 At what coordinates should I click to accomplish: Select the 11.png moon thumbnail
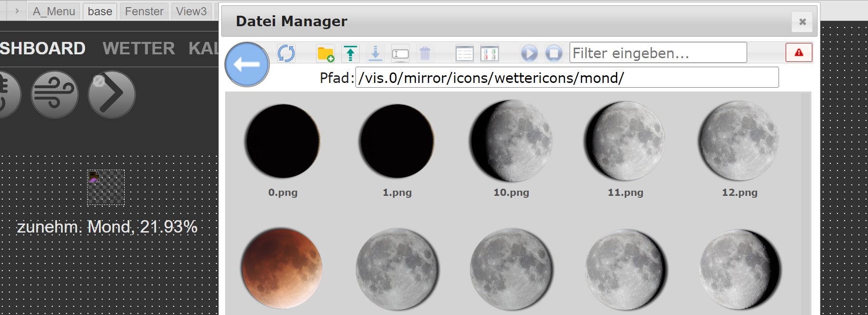625,141
